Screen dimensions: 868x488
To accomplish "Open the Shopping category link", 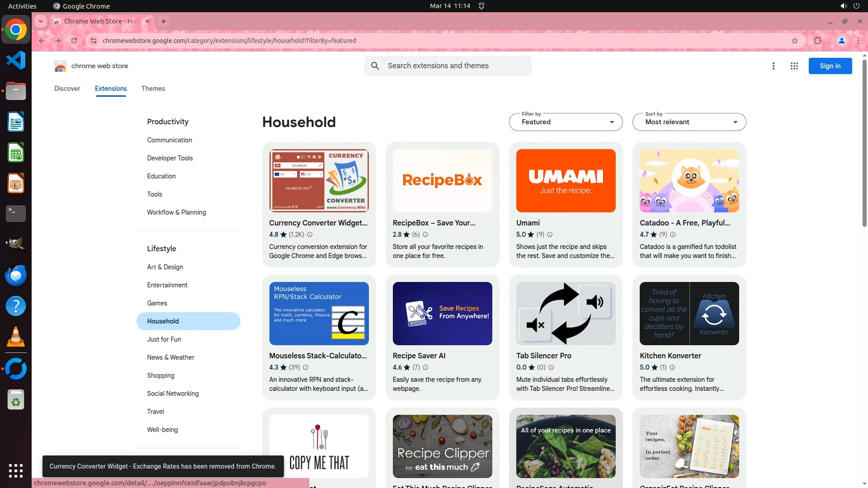I will point(160,375).
